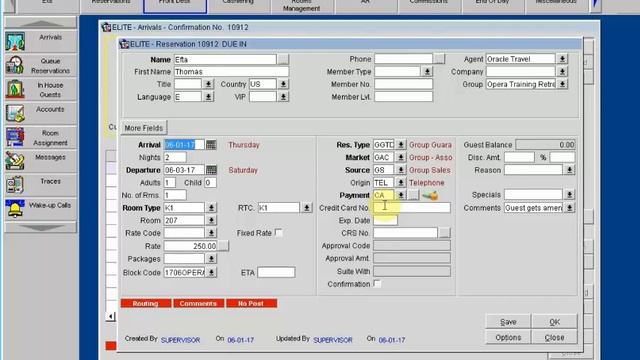Expand the Country dropdown
The width and height of the screenshot is (640, 360).
pyautogui.click(x=283, y=84)
